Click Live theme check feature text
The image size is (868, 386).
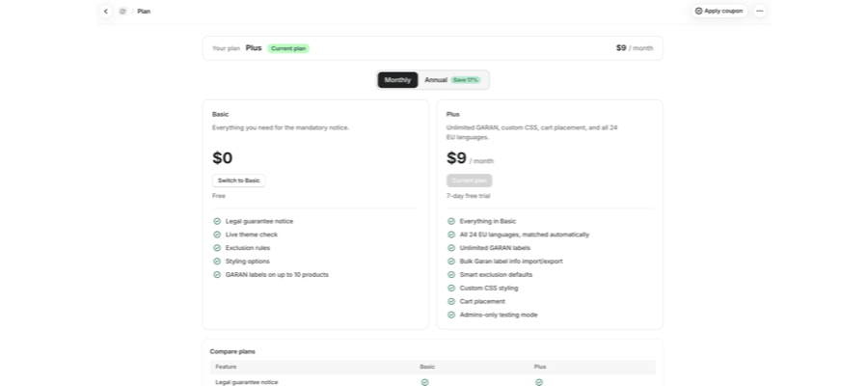click(x=252, y=234)
